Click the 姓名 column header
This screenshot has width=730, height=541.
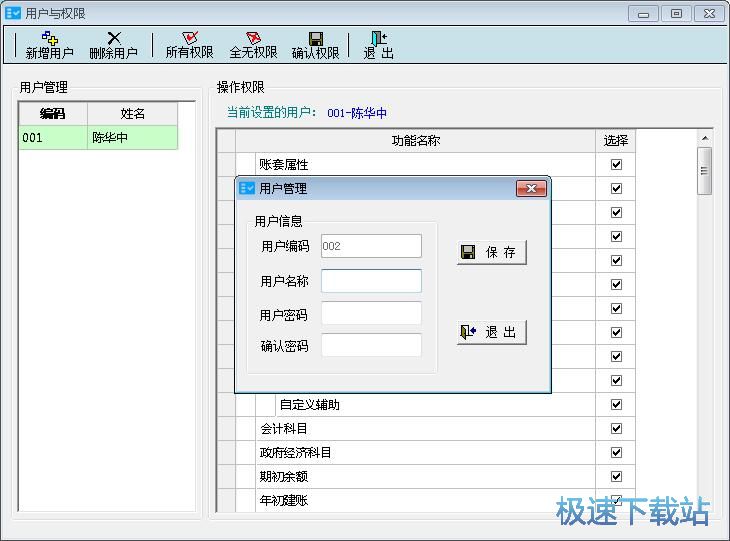point(132,114)
